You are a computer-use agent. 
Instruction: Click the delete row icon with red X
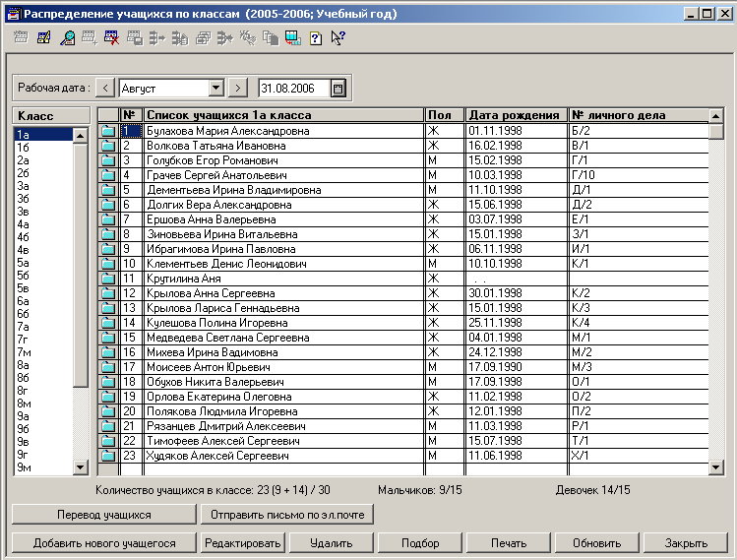pos(112,39)
